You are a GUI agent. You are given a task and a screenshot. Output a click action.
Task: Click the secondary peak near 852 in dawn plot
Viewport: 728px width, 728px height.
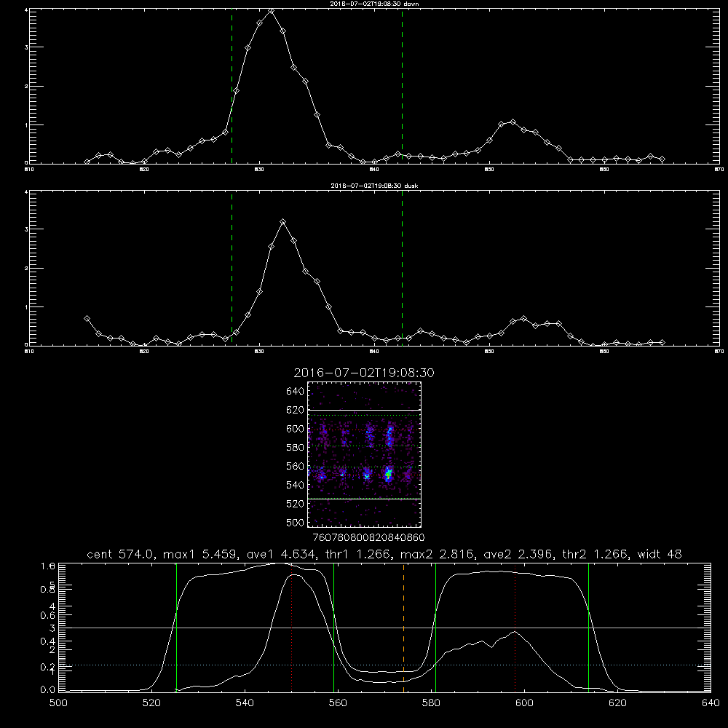point(513,122)
